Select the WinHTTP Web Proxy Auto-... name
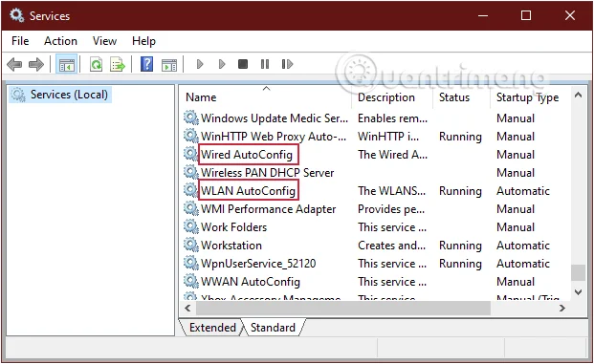 tap(274, 137)
